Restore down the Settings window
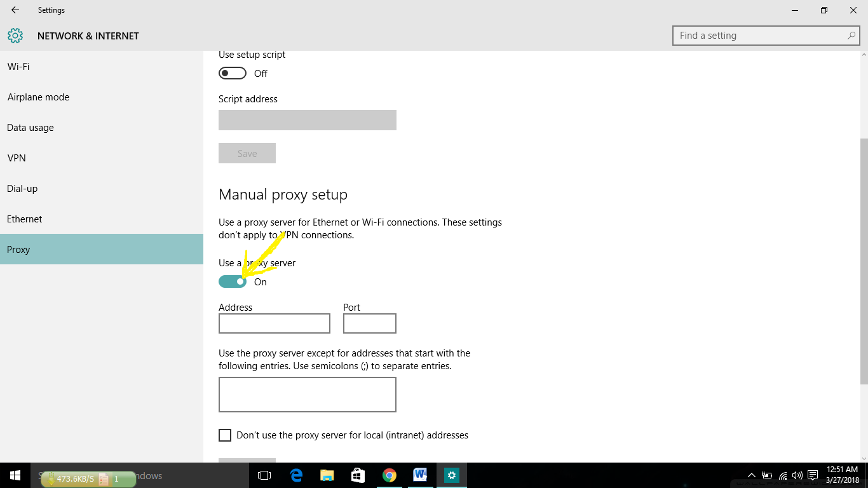The width and height of the screenshot is (868, 488). (x=824, y=10)
